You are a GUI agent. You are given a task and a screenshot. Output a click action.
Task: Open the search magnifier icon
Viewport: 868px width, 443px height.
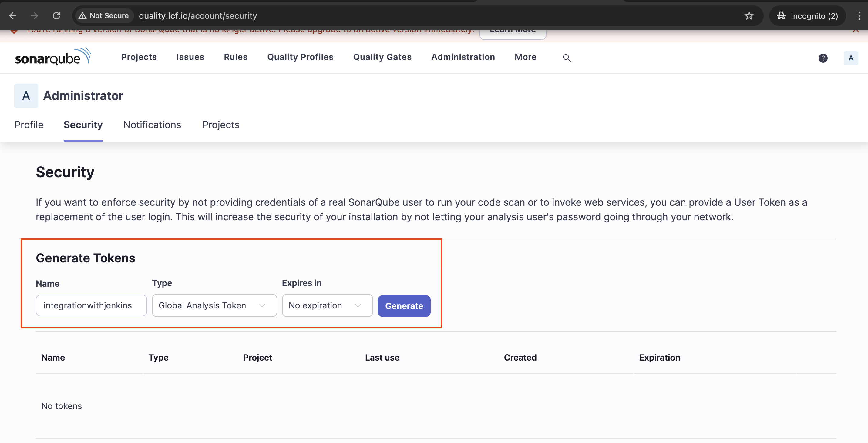567,58
